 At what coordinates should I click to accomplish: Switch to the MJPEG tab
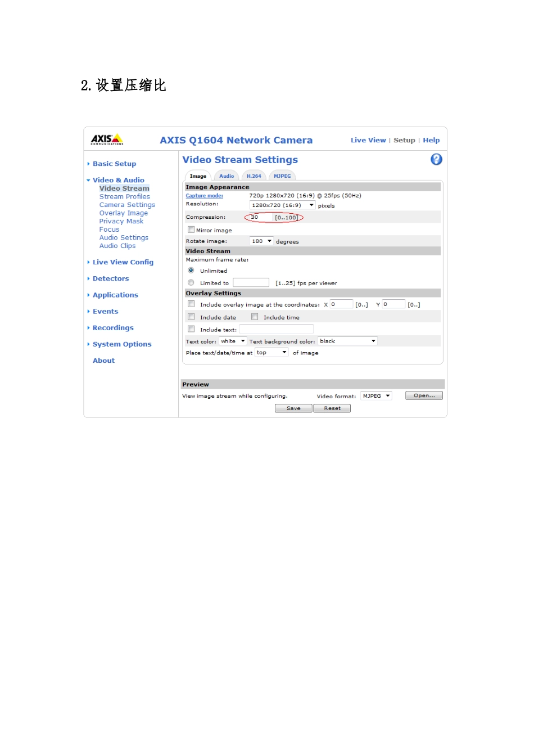point(282,176)
